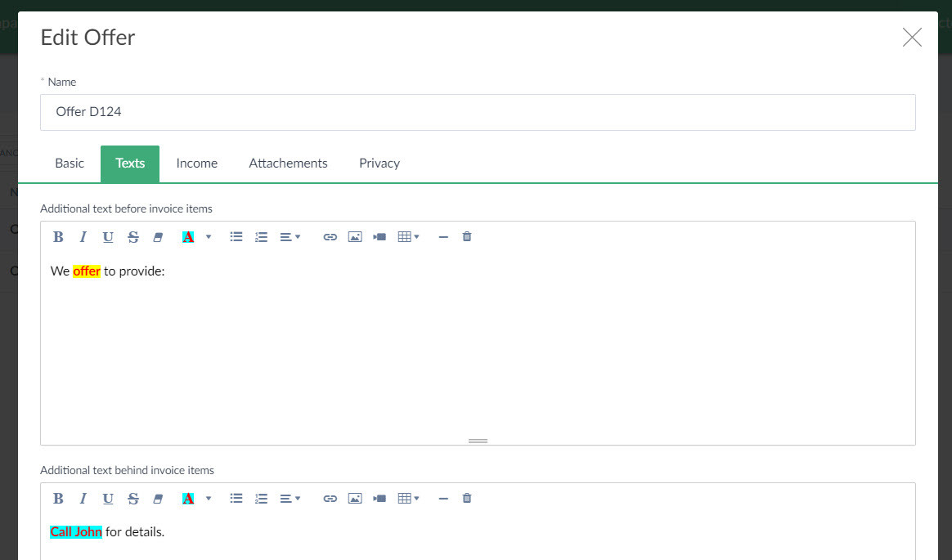Underline text in the before-items editor

pos(108,236)
